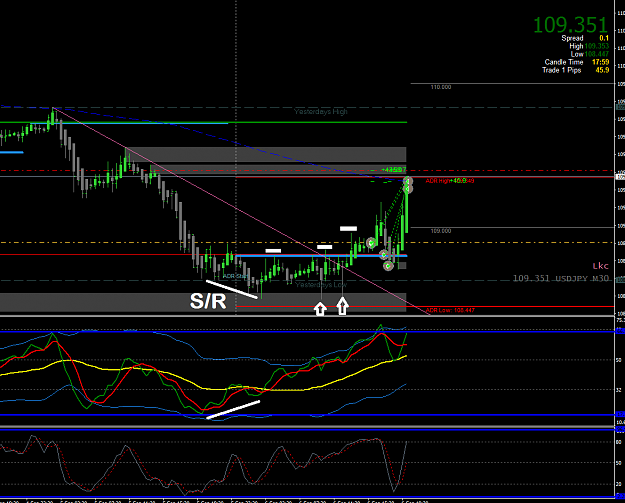Select the white divergence trendline in the indicator window
Image resolution: width=625 pixels, height=503 pixels.
(x=233, y=410)
